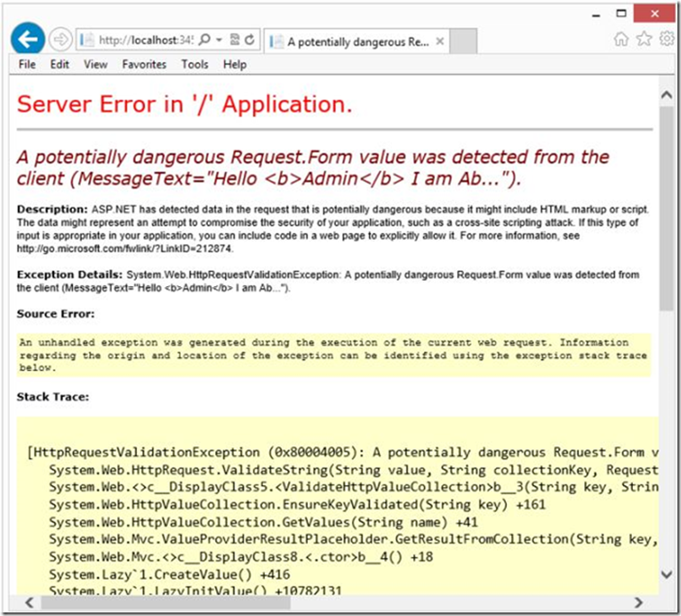
Task: Click the HttpRequestValidationException (0x80004005) line
Action: click(342, 452)
